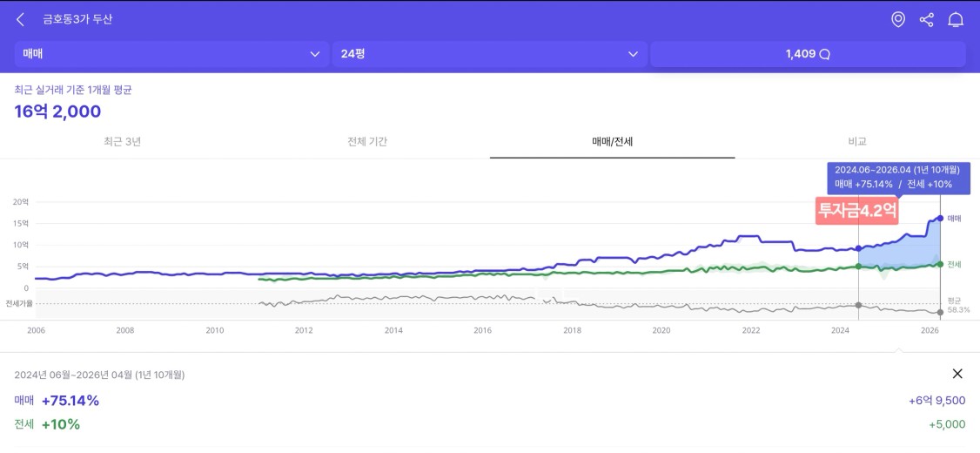The height and width of the screenshot is (453, 980).
Task: Click the 전세가율 axis label
Action: pos(18,303)
